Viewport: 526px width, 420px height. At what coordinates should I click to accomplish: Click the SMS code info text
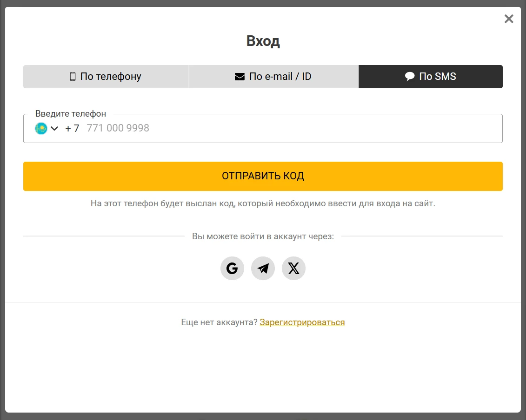pyautogui.click(x=263, y=203)
